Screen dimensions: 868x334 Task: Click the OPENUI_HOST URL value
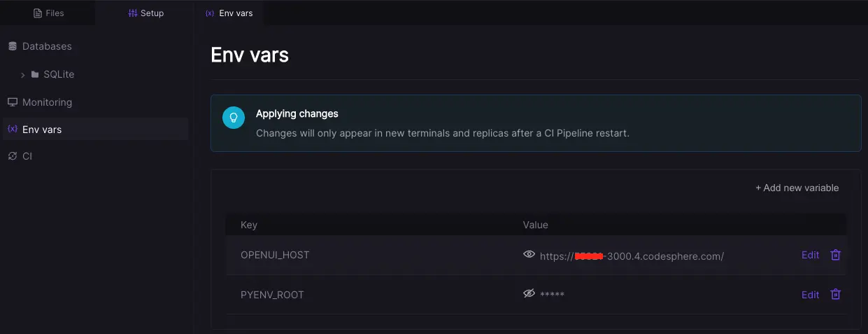pyautogui.click(x=632, y=256)
